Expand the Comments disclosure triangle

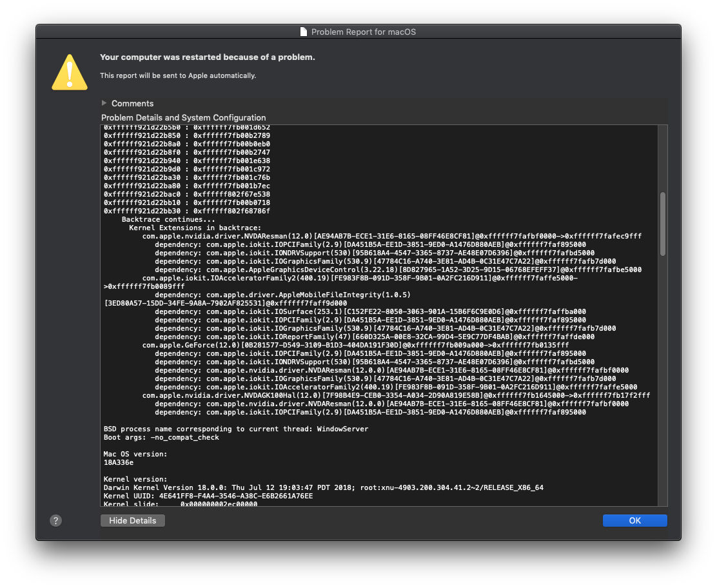[x=104, y=103]
